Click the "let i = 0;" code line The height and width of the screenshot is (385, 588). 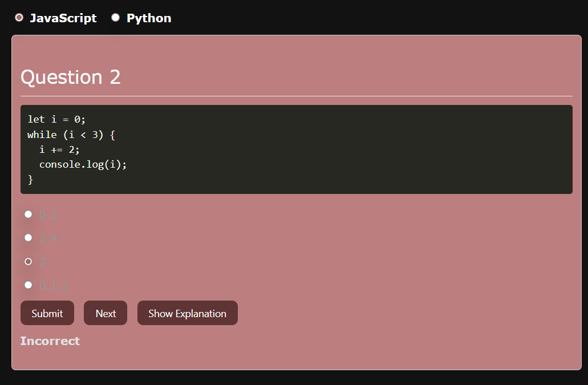click(x=56, y=119)
